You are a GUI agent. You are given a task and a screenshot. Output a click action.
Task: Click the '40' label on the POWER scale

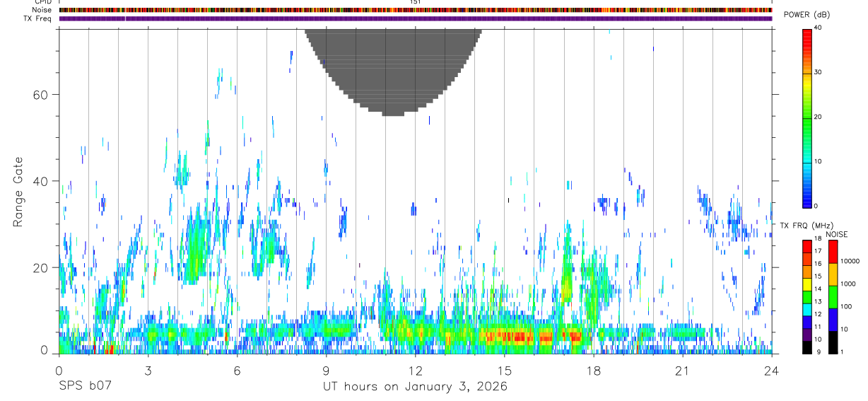(x=819, y=28)
